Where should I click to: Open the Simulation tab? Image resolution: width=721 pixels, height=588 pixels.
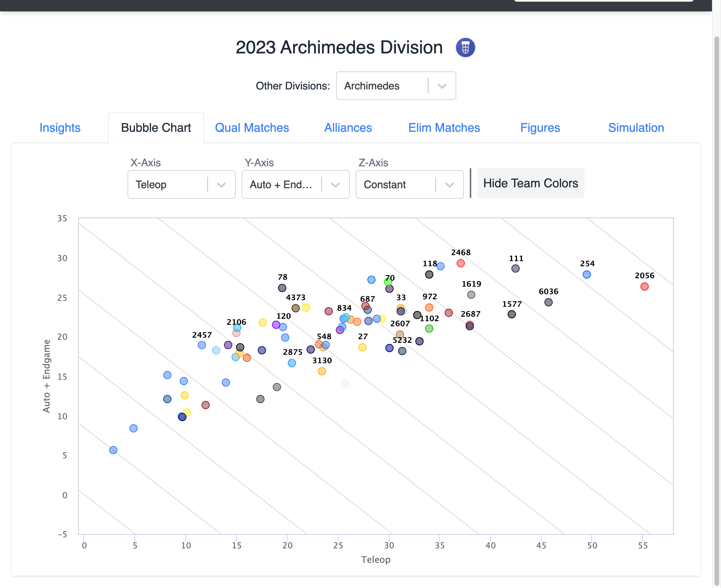point(636,128)
